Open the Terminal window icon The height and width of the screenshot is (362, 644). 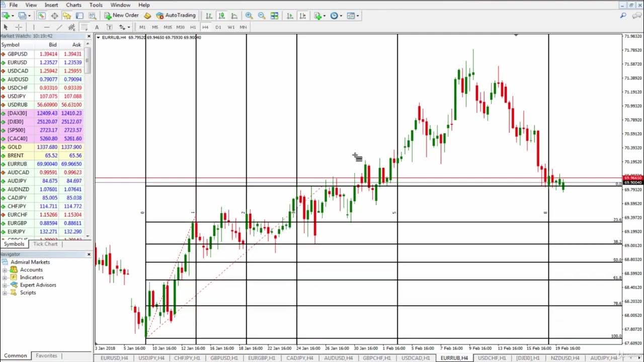pos(79,16)
